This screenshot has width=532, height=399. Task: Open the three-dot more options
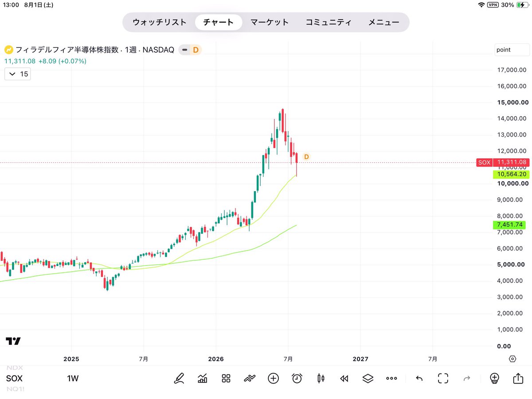pos(391,378)
